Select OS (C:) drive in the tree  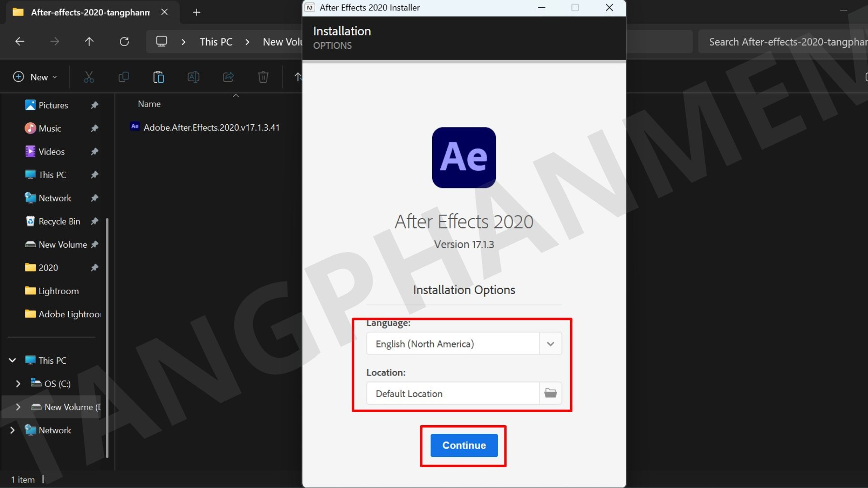coord(57,384)
